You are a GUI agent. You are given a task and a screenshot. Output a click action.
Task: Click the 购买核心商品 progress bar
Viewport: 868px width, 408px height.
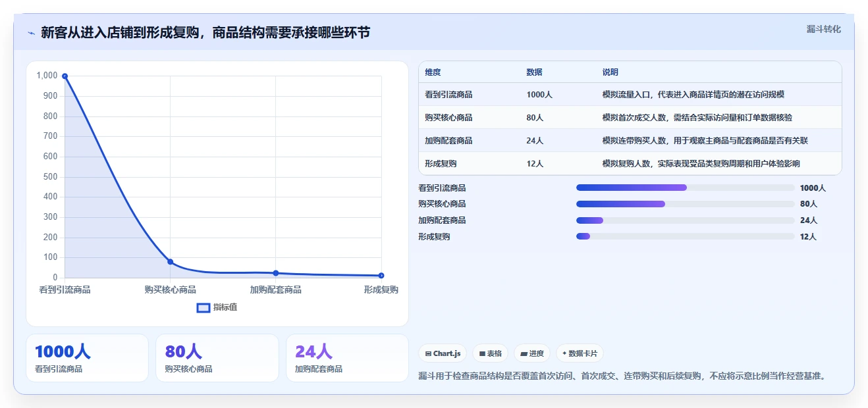click(685, 204)
